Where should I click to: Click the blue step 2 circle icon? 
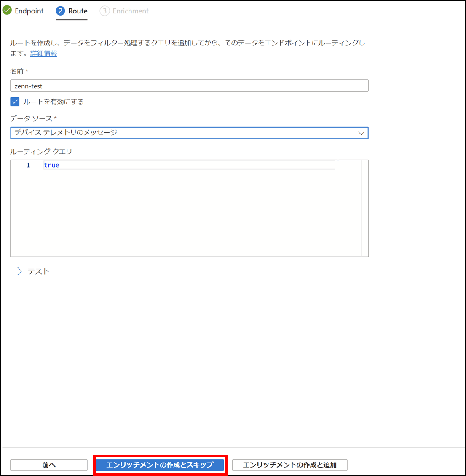[x=60, y=11]
